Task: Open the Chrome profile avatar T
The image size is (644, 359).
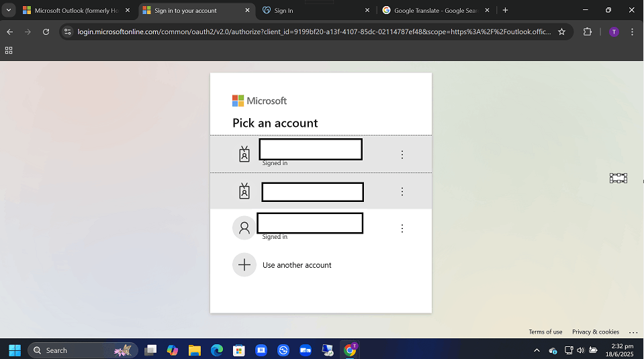Action: (x=614, y=32)
